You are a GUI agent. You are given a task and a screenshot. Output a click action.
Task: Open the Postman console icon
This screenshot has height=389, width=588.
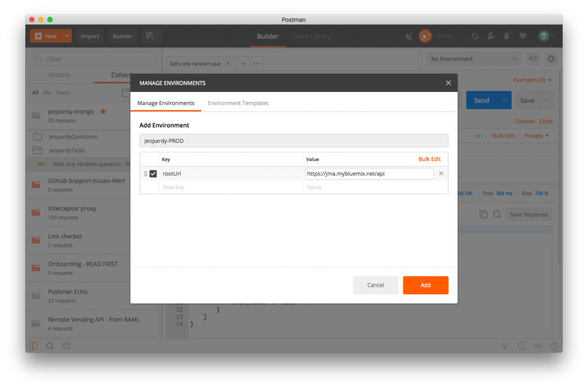pos(67,346)
